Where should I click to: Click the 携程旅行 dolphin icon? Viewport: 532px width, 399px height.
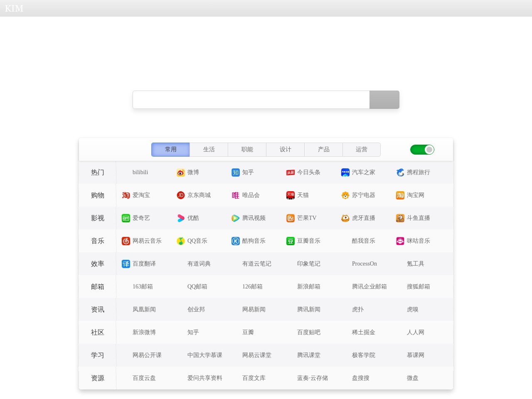pos(400,172)
